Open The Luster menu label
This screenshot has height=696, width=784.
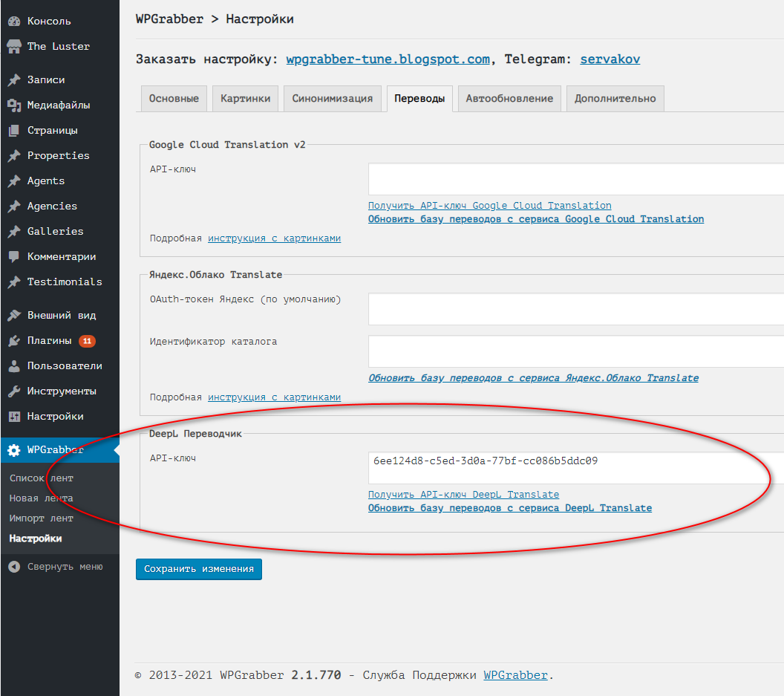pyautogui.click(x=59, y=47)
